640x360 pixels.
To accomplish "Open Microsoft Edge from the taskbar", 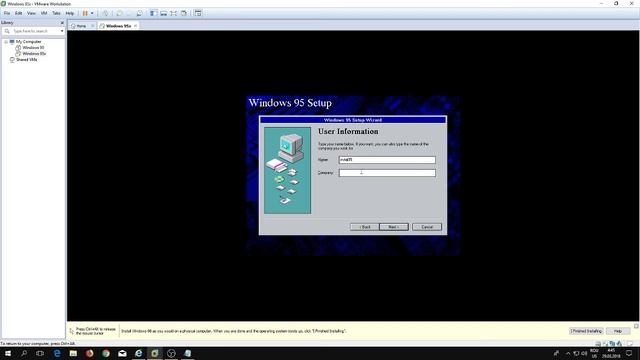I will click(x=57, y=353).
